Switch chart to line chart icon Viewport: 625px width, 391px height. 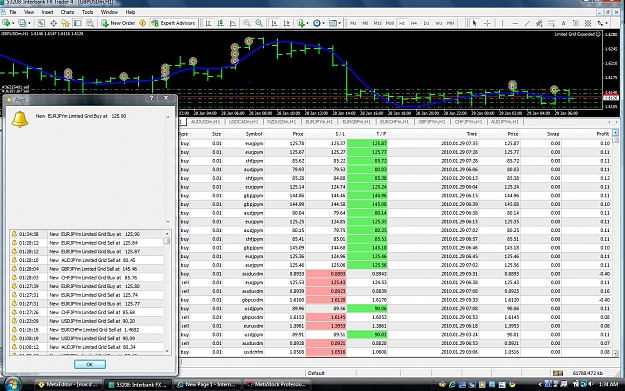tap(233, 23)
